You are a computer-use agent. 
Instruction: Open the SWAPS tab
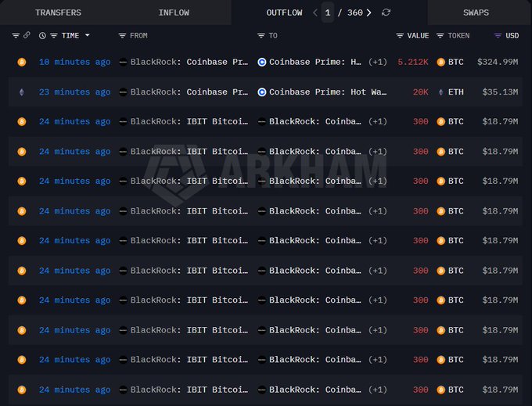pos(476,13)
